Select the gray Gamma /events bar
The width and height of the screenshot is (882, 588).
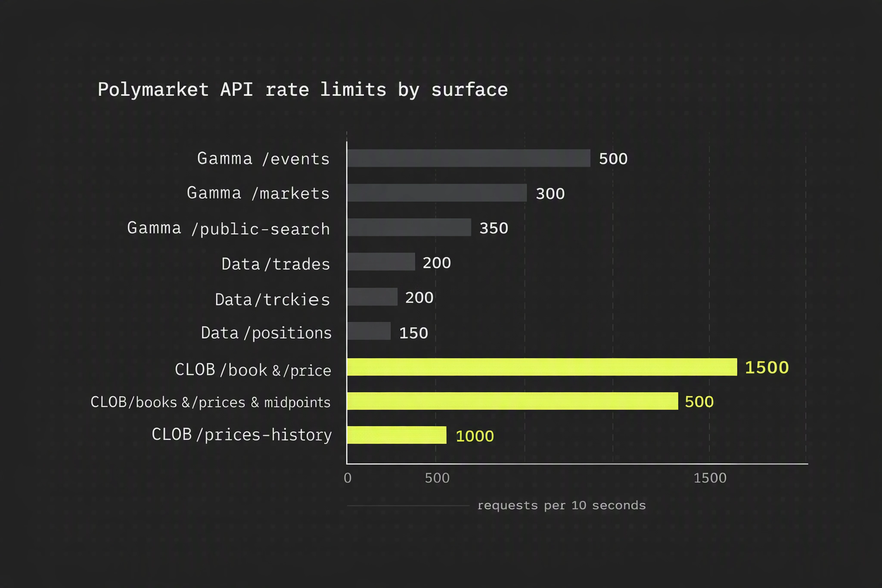click(x=469, y=158)
